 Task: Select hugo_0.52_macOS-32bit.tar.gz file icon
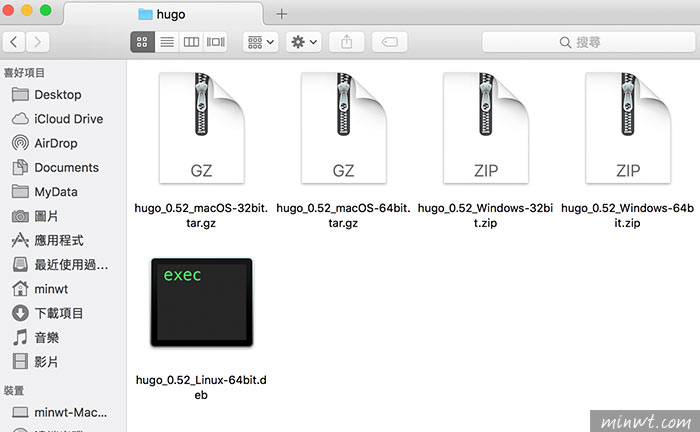pyautogui.click(x=201, y=128)
